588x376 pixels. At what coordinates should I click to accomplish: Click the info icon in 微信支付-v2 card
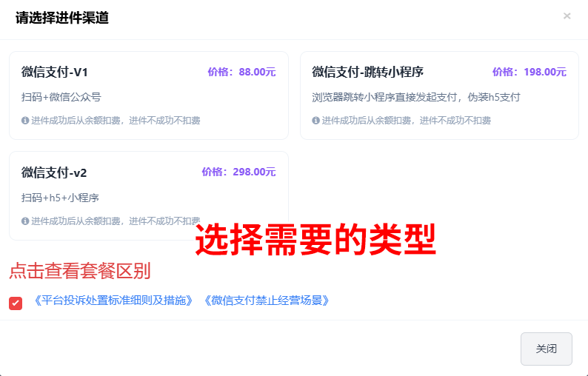(x=25, y=221)
